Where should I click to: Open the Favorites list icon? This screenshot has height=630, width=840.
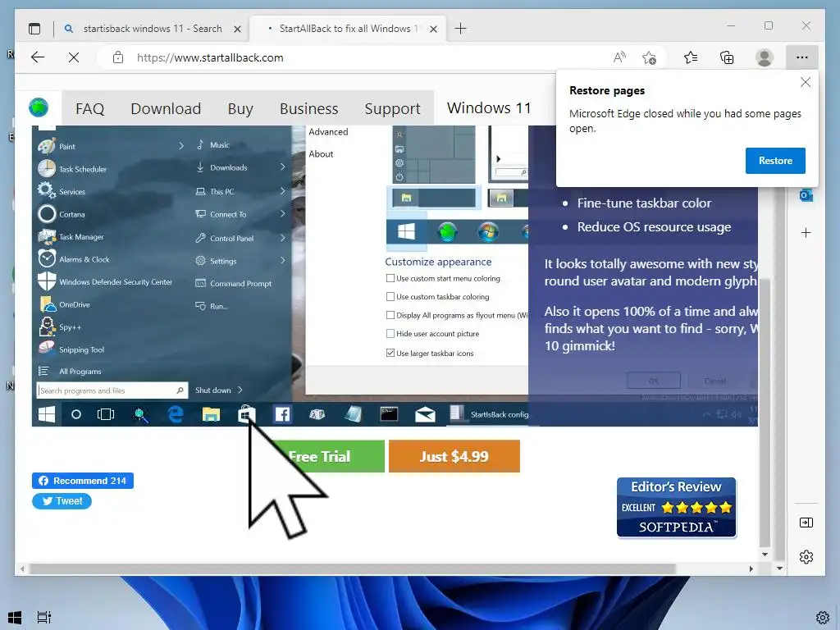(691, 57)
